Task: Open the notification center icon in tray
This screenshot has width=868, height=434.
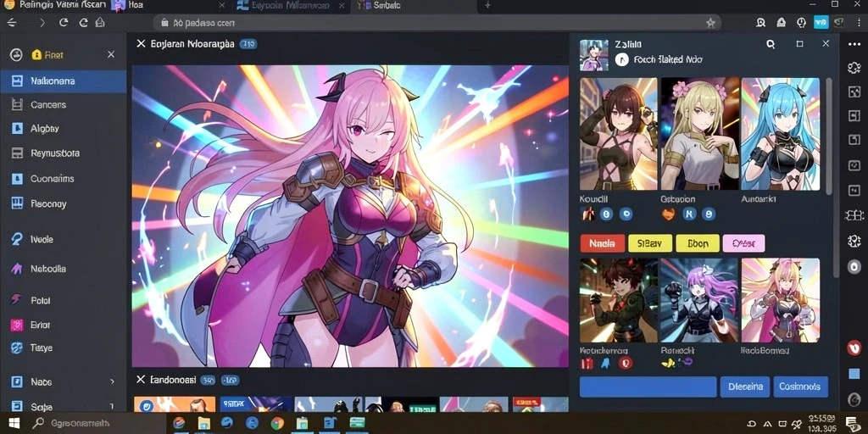Action: point(851,424)
